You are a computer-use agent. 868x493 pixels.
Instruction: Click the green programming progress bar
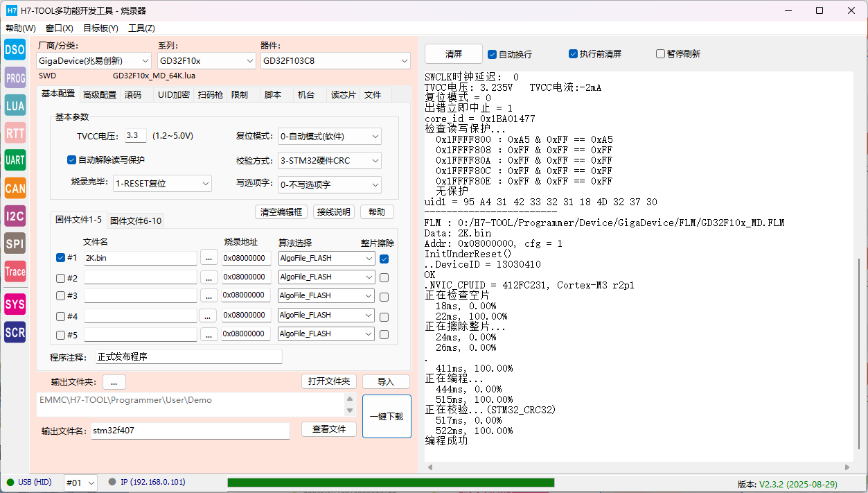tap(391, 483)
